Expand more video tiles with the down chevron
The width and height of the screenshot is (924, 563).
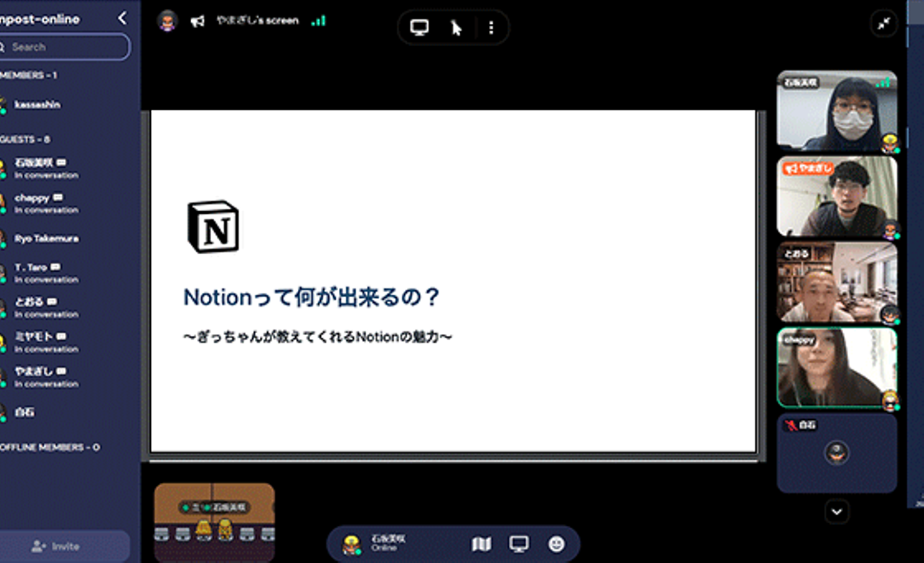(837, 512)
